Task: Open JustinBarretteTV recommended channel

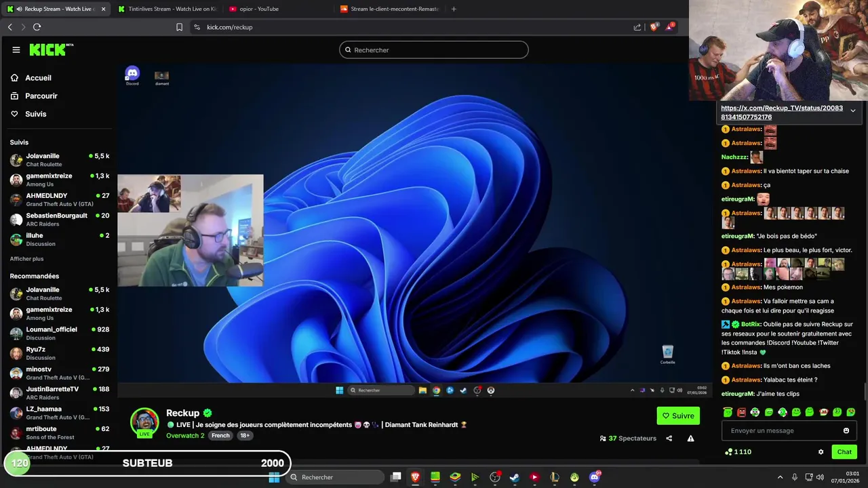Action: [x=60, y=393]
